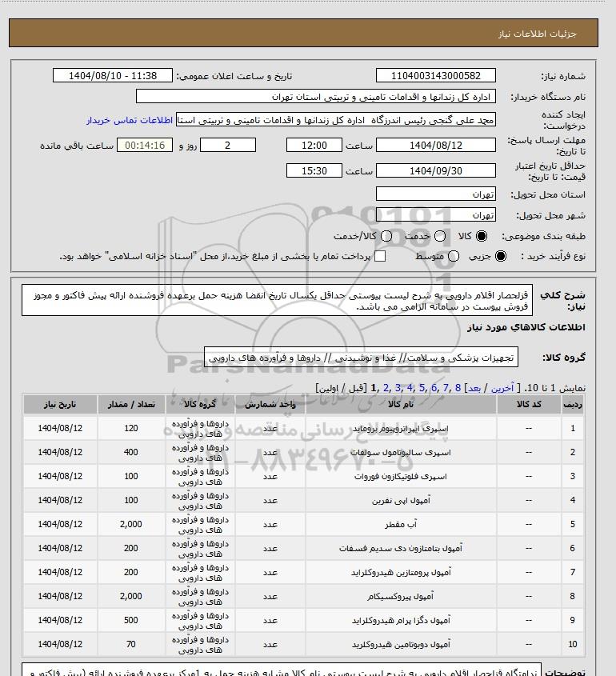Screen dimensions: 616x676
Task: Open pagination page 2
Action: [x=386, y=388]
